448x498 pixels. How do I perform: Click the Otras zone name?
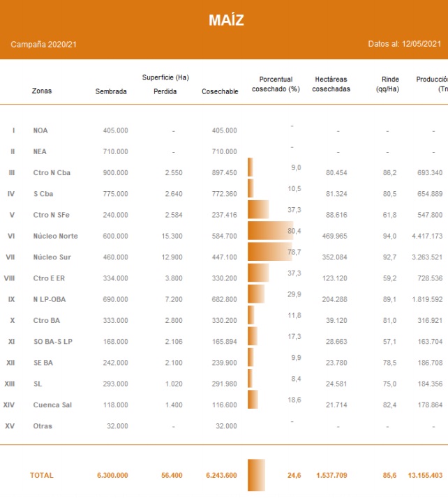click(42, 425)
